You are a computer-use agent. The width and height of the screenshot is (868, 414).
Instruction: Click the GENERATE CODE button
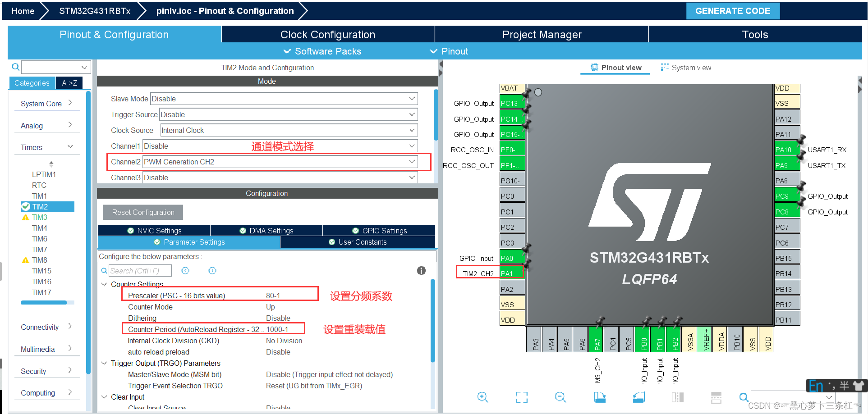(733, 11)
